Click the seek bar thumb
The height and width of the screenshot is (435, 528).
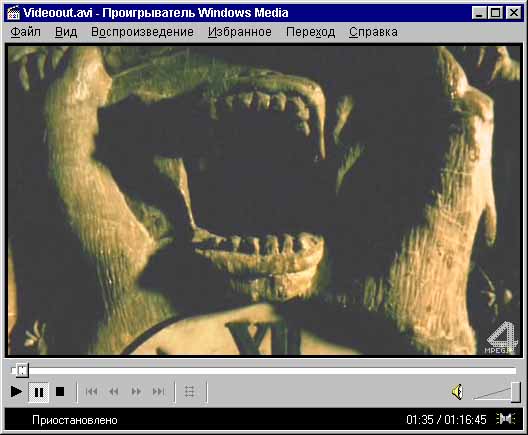[22, 370]
